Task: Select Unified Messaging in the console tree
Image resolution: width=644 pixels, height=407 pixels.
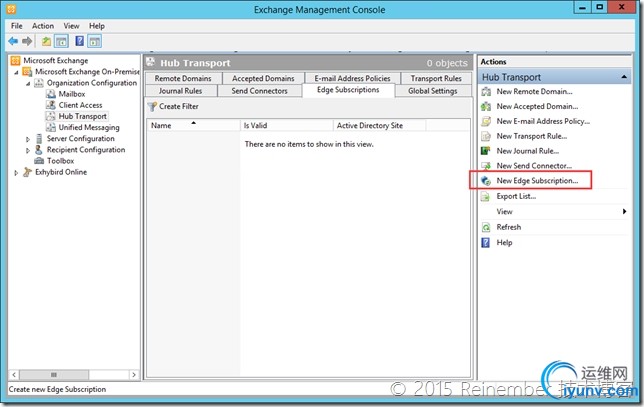Action: click(x=89, y=127)
